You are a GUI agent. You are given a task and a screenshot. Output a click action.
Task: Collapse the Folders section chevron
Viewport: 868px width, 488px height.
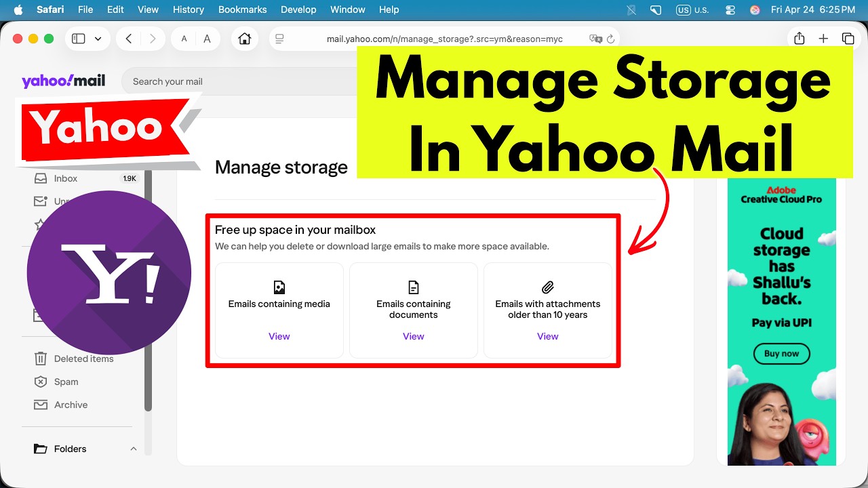(134, 449)
